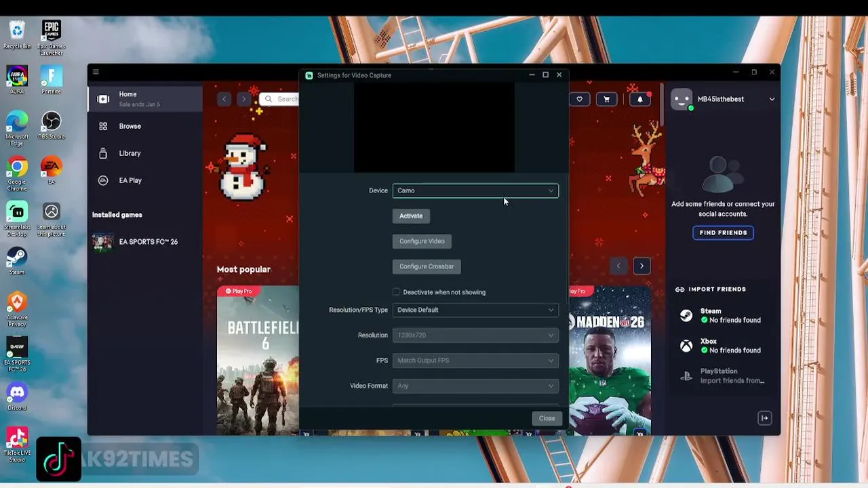This screenshot has width=868, height=488.
Task: Click the MB45isthebest profile avatar
Action: point(681,99)
